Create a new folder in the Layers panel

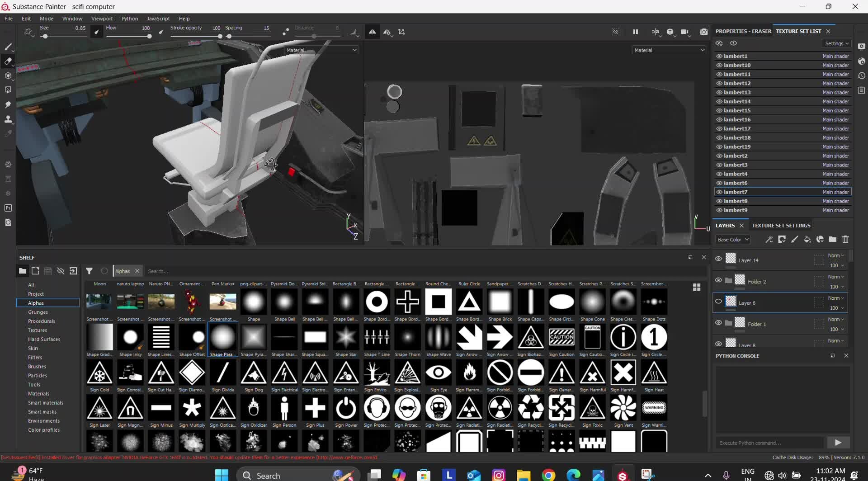[x=832, y=239]
